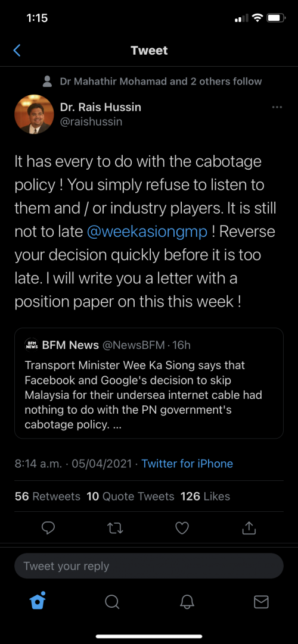Tap the @raishussin handle
Viewport: 298px width, 644px height.
click(x=91, y=122)
